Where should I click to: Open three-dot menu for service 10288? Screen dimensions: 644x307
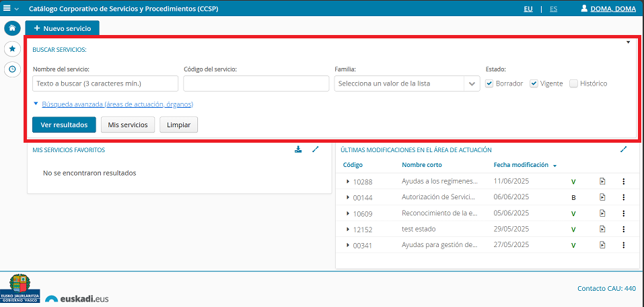(623, 181)
